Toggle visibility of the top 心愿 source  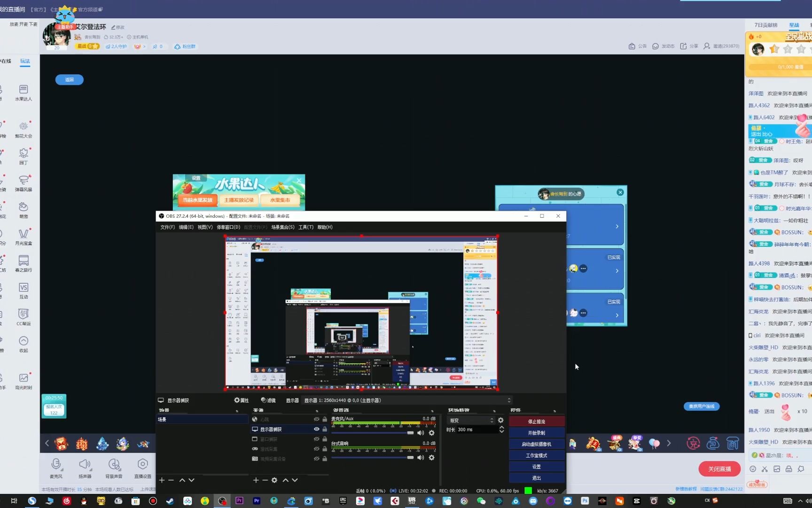click(x=316, y=419)
